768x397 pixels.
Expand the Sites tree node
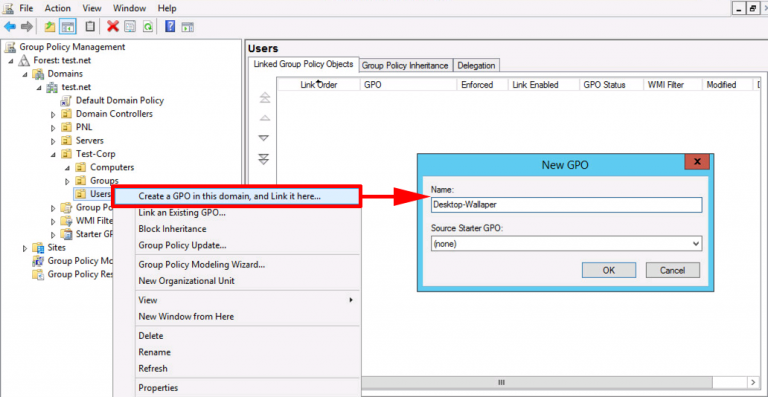[25, 248]
